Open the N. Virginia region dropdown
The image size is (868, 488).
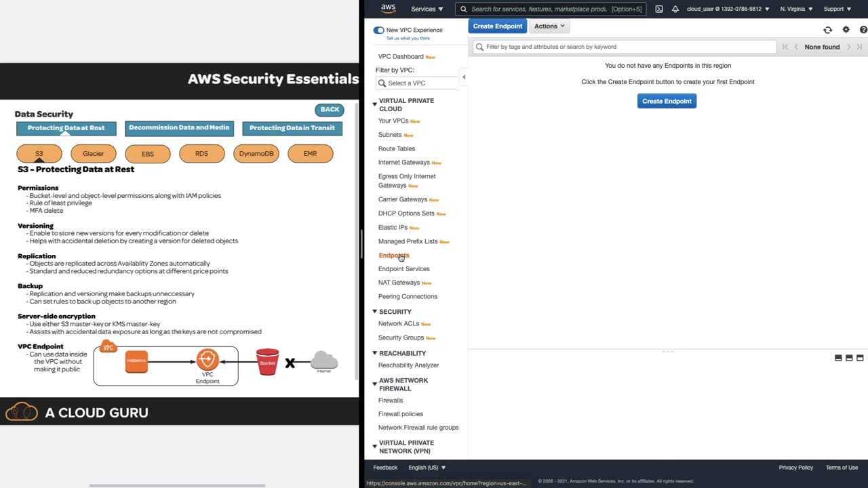(x=797, y=9)
